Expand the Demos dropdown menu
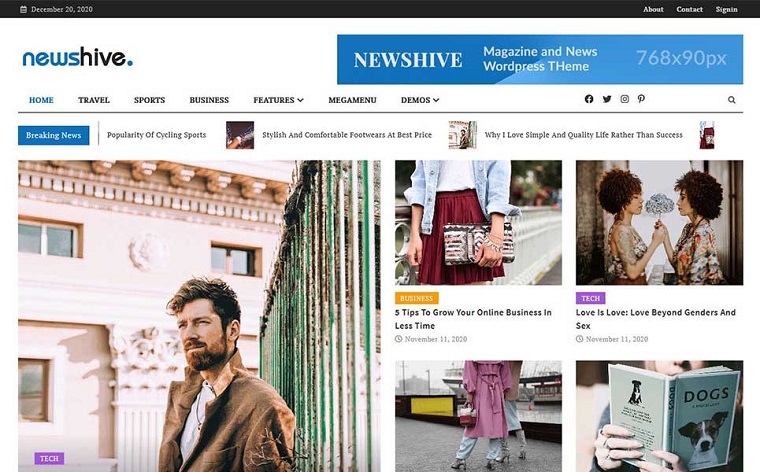The height and width of the screenshot is (472, 760). [x=419, y=100]
